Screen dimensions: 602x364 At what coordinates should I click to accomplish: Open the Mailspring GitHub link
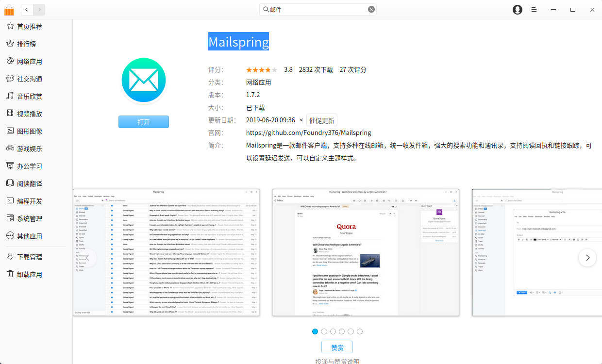click(308, 132)
